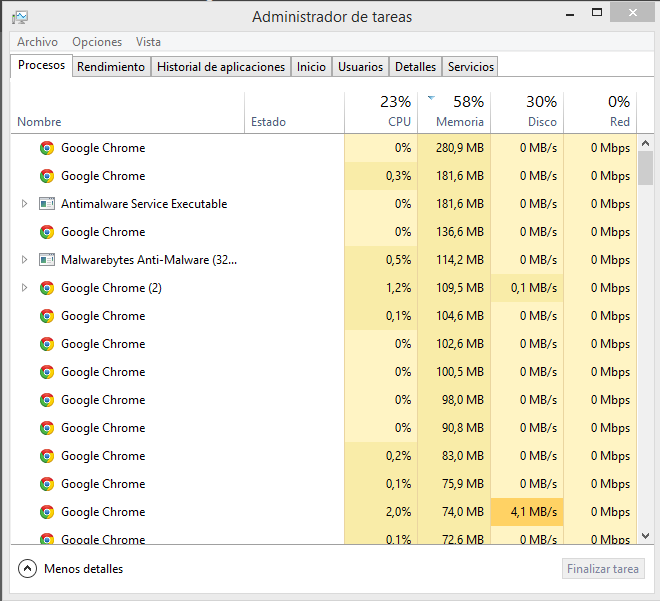Click the Chrome icon in the 0,3% CPU row

[47, 176]
